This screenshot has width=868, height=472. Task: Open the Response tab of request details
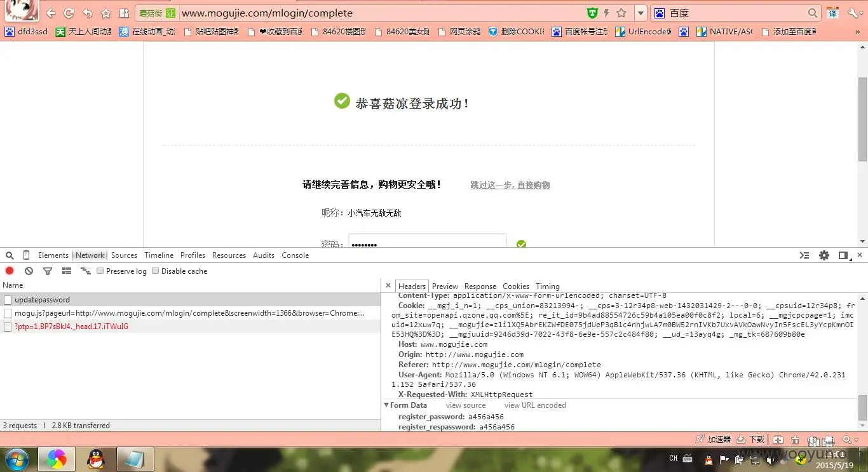480,287
